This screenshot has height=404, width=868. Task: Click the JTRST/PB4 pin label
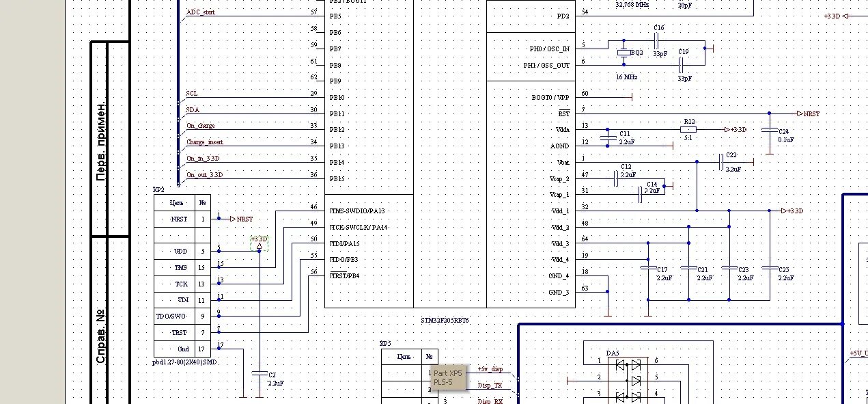[344, 276]
